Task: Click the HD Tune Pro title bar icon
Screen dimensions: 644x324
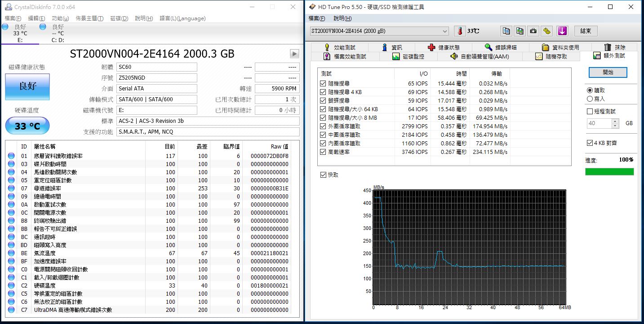Action: pyautogui.click(x=313, y=7)
